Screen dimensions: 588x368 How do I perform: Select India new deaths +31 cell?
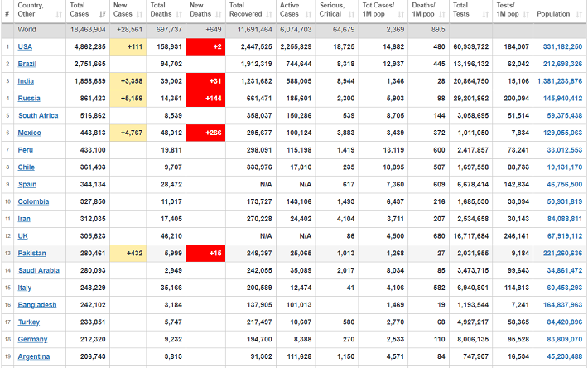[205, 81]
